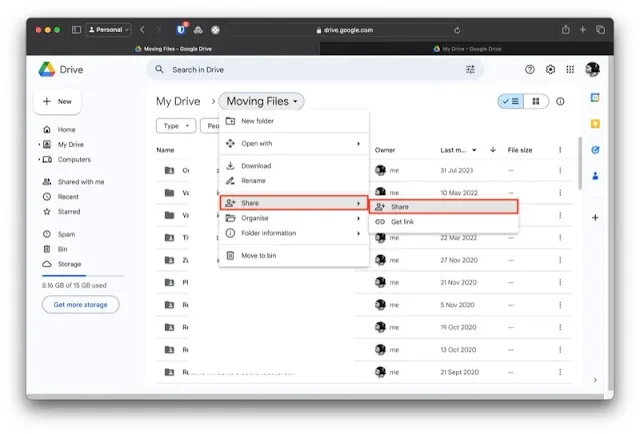Open more actions for 31 Jul 2023 row
Viewport: 640px width, 434px height.
(560, 170)
